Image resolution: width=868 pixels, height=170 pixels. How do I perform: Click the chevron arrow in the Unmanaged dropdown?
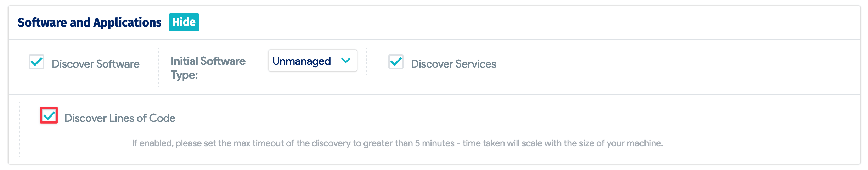(346, 61)
